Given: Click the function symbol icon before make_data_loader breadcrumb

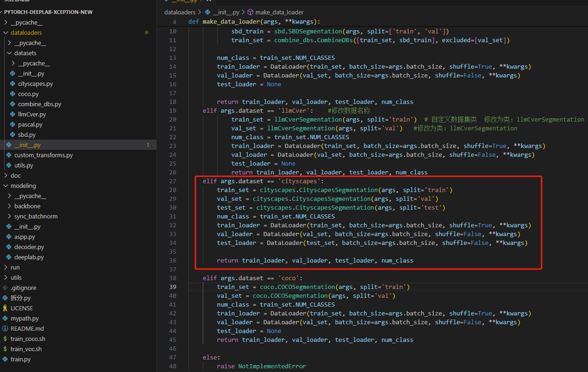Looking at the screenshot, I should pos(251,13).
